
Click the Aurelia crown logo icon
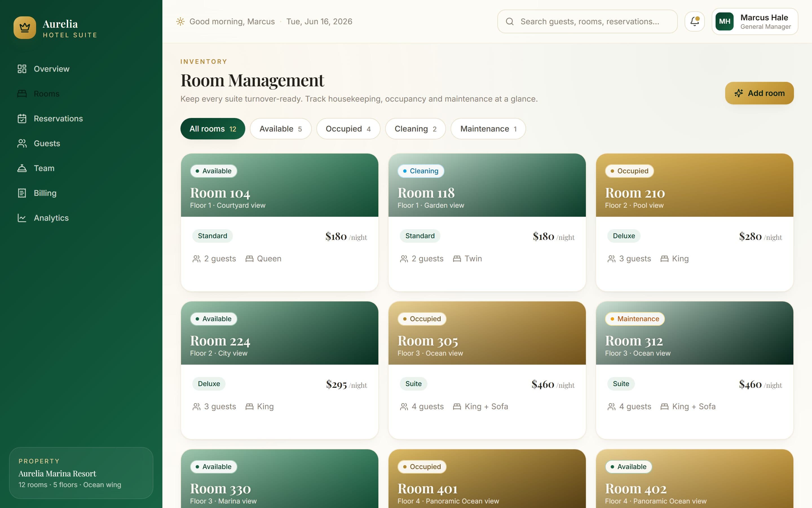coord(25,28)
